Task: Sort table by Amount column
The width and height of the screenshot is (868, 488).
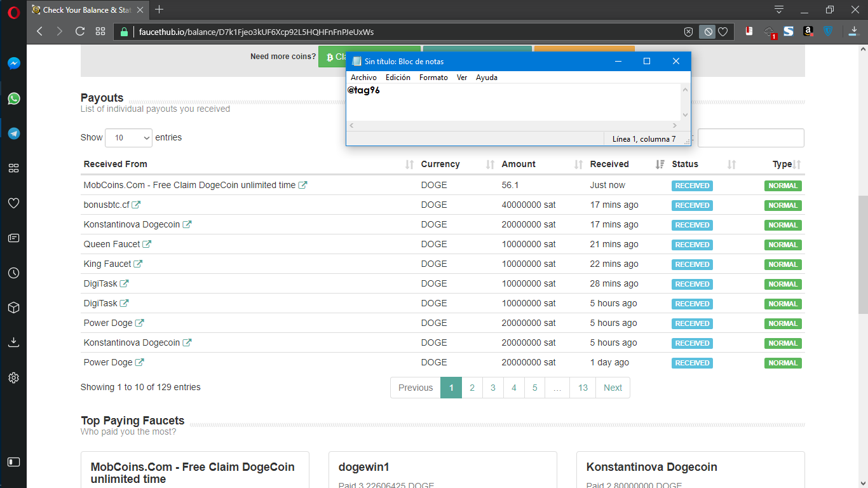Action: [542, 164]
